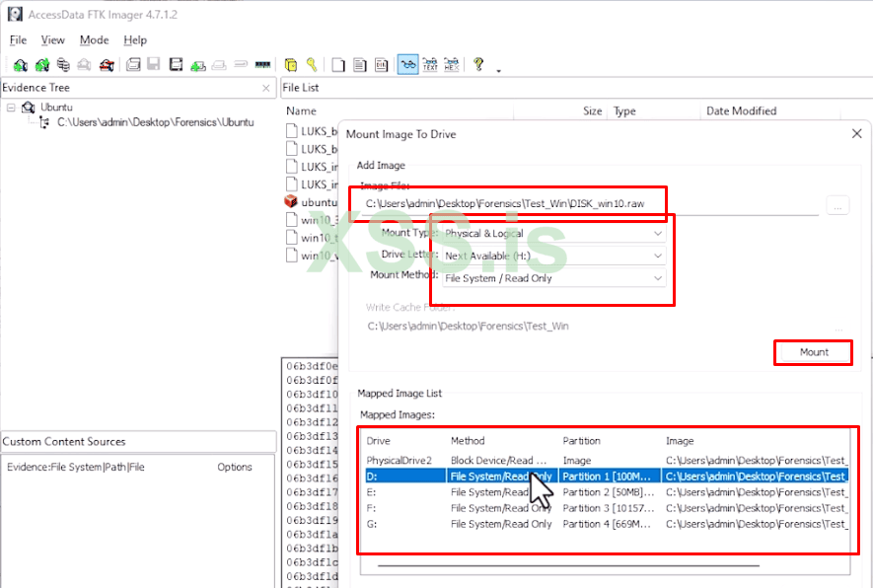The image size is (873, 588).
Task: Click Create Custom Content Image icon
Action: (x=219, y=65)
